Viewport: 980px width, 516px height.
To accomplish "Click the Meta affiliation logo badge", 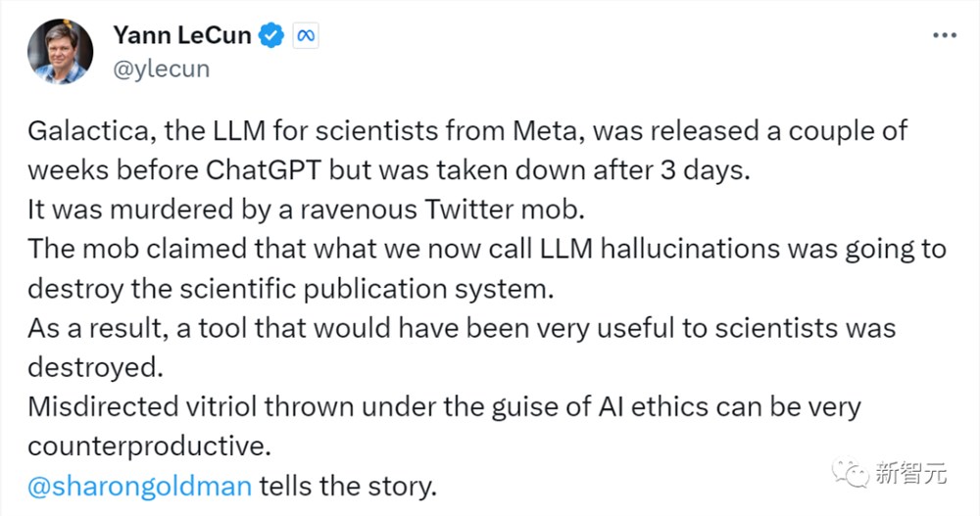I will (x=306, y=36).
